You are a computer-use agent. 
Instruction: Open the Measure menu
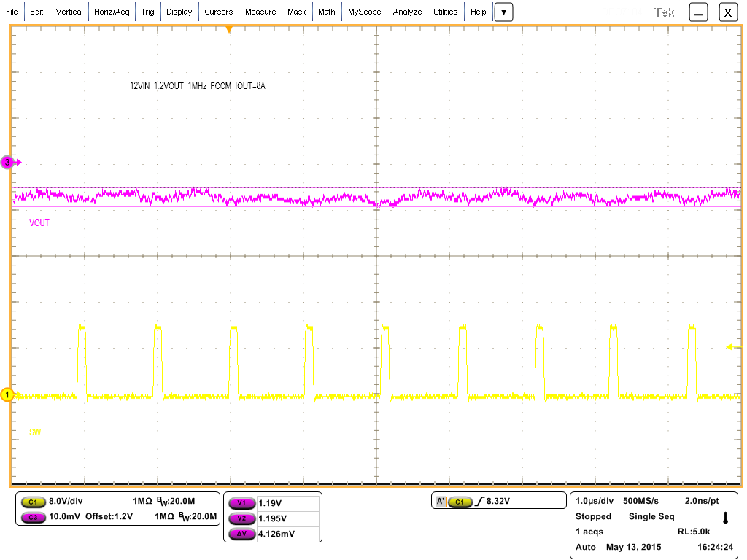(x=260, y=12)
